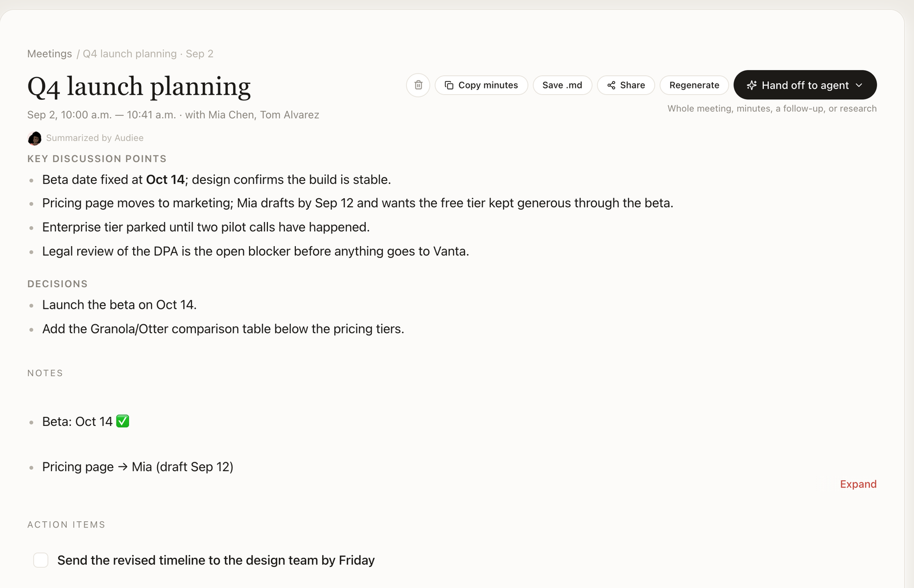914x588 pixels.
Task: Click the Regenerate button
Action: [x=694, y=85]
